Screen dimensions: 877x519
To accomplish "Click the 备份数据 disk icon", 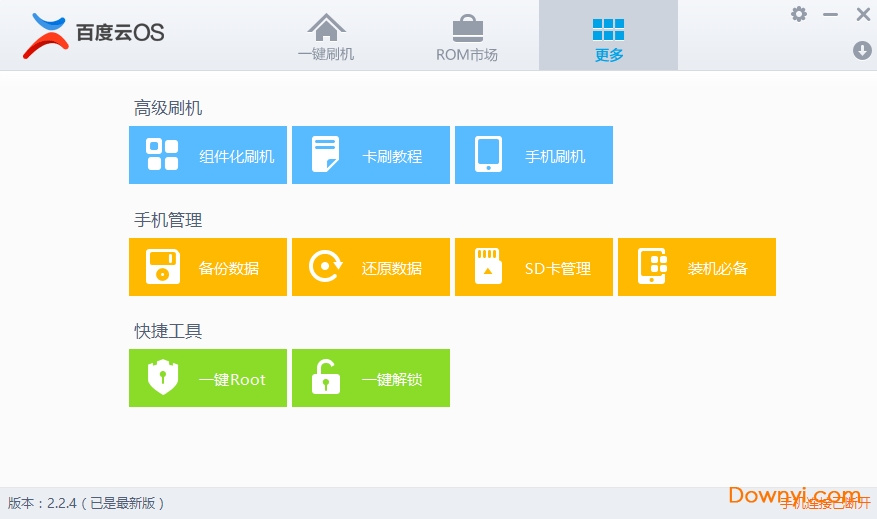I will (162, 267).
